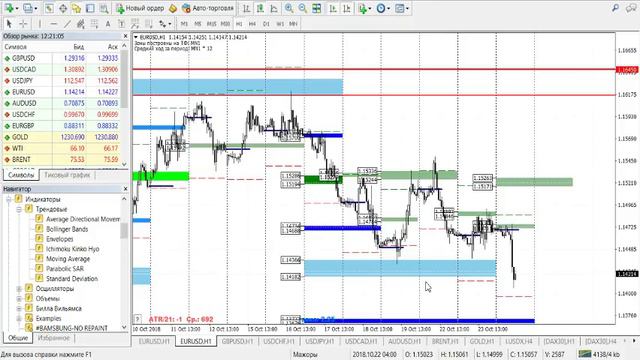
Task: Click the Мажоры profile in status bar
Action: click(305, 355)
